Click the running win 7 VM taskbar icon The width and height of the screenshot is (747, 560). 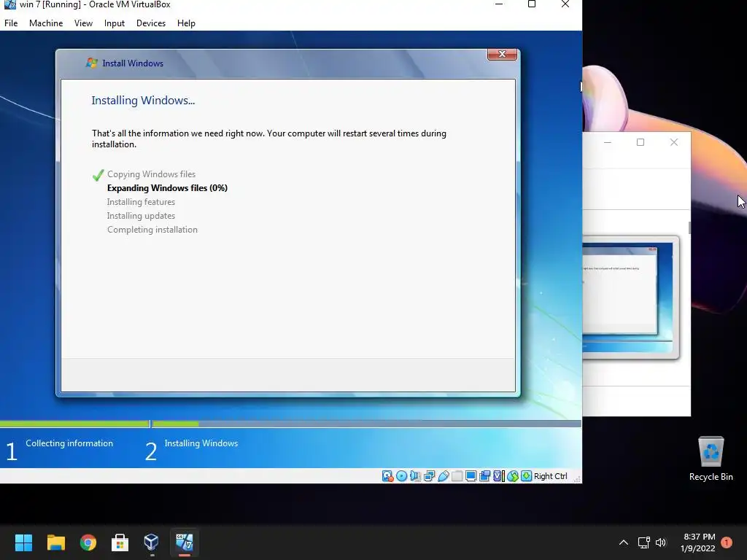pos(185,542)
